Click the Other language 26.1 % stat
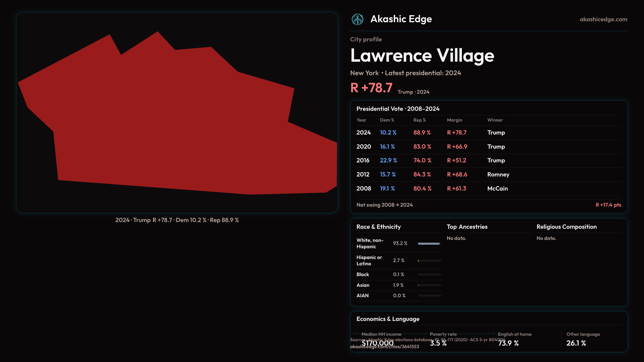This screenshot has width=644, height=362. (576, 343)
